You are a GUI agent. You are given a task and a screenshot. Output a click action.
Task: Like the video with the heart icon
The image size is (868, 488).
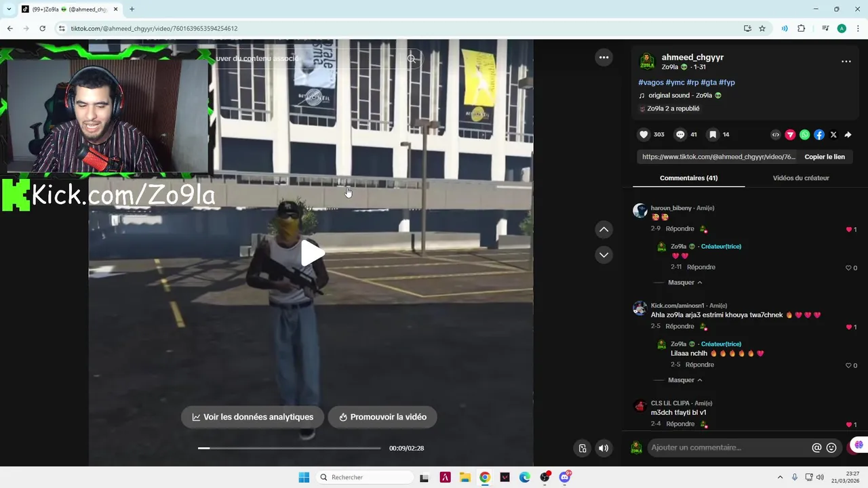pyautogui.click(x=644, y=135)
